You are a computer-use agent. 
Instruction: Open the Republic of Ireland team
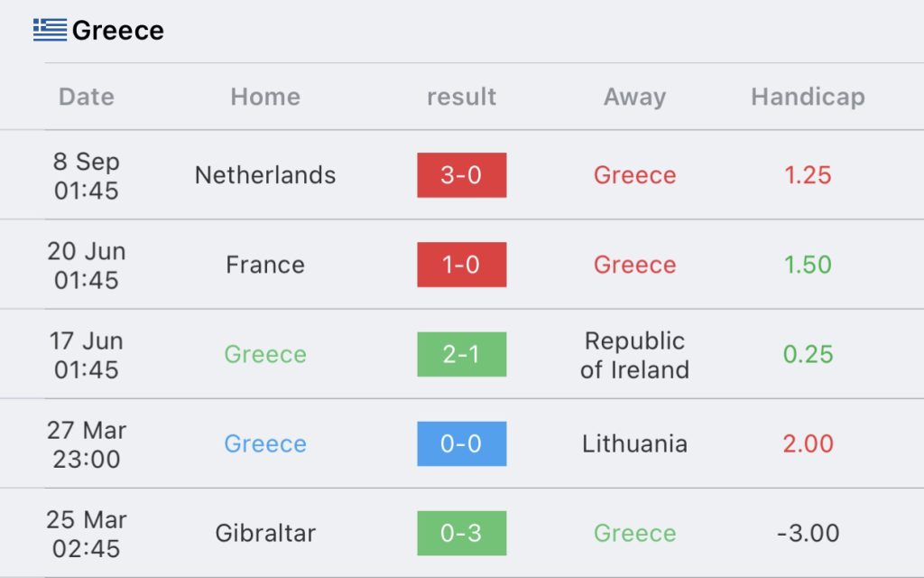pos(634,355)
